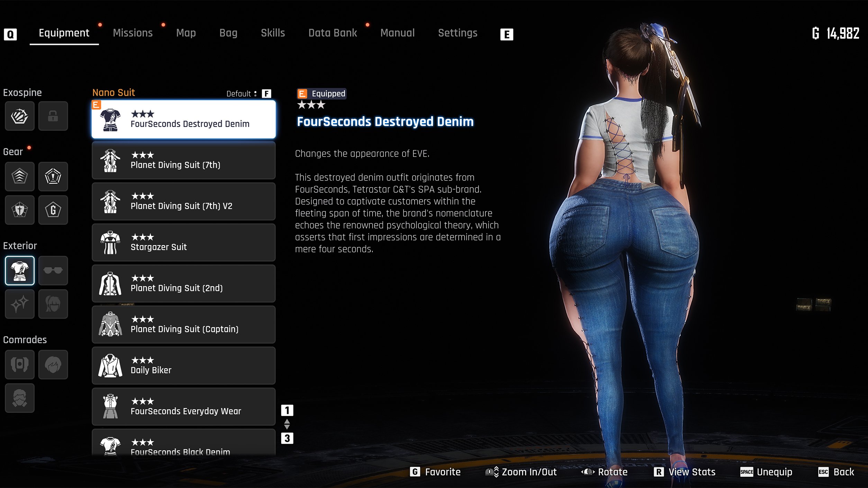The height and width of the screenshot is (488, 868).
Task: Select the Nano Suit exterior icon
Action: [20, 270]
